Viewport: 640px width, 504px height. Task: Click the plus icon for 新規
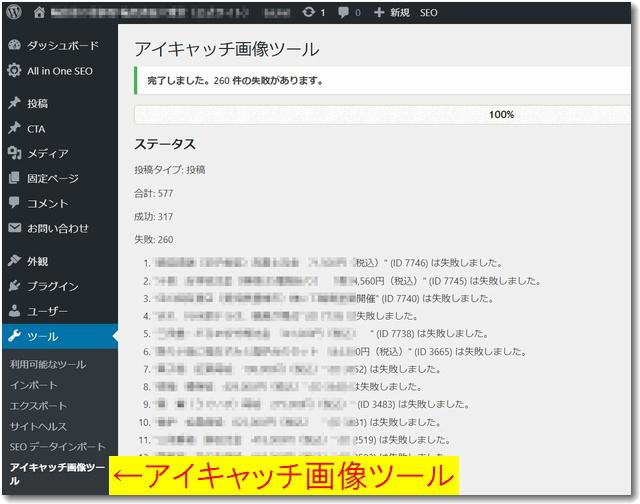(x=379, y=12)
